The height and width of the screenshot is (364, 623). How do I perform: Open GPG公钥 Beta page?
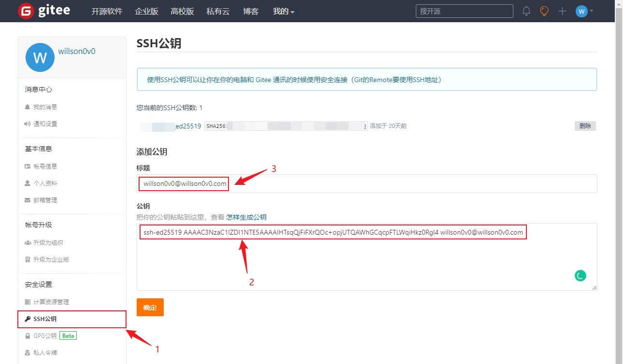pos(45,336)
